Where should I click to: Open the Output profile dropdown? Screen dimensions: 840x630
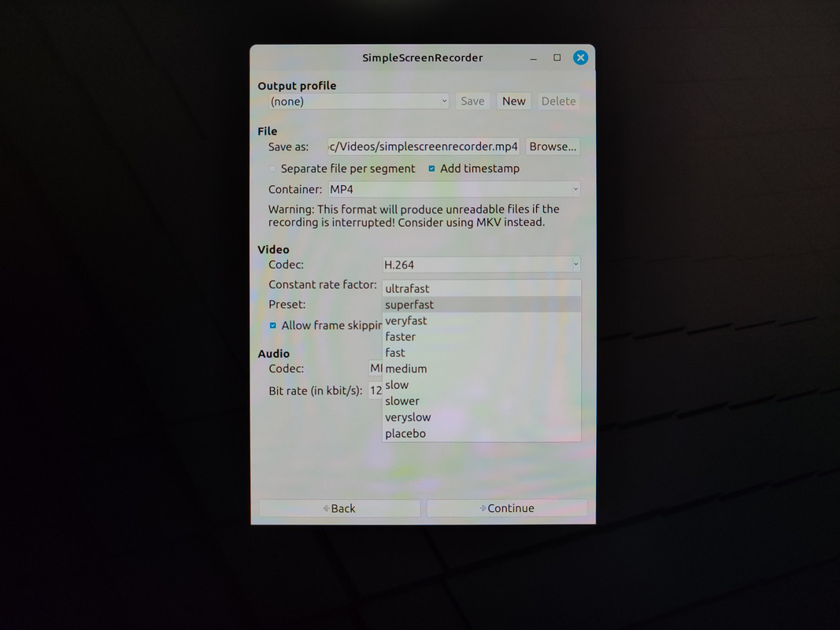[358, 102]
